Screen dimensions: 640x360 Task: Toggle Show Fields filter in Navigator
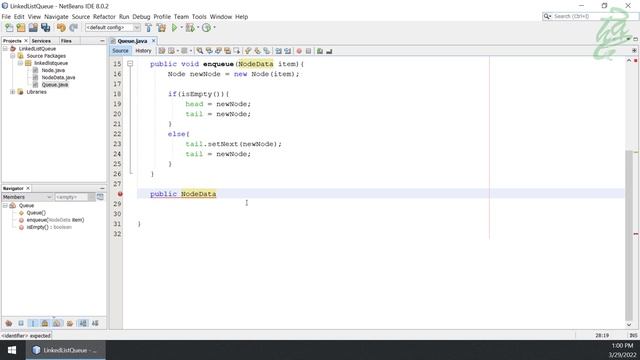click(x=21, y=323)
